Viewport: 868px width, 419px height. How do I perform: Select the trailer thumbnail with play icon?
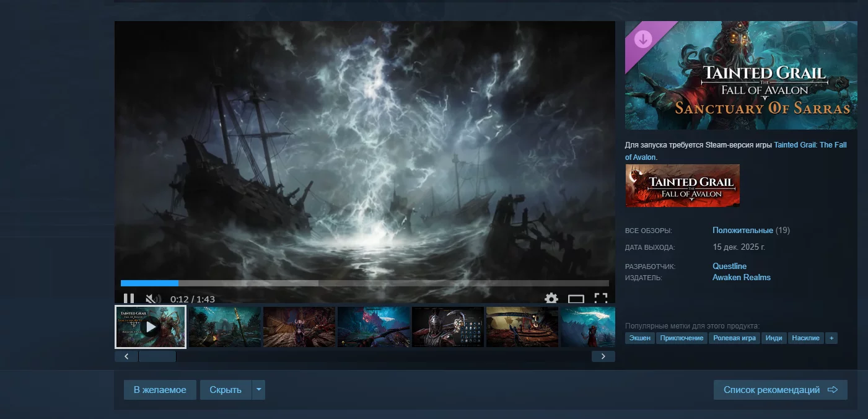[x=151, y=327]
